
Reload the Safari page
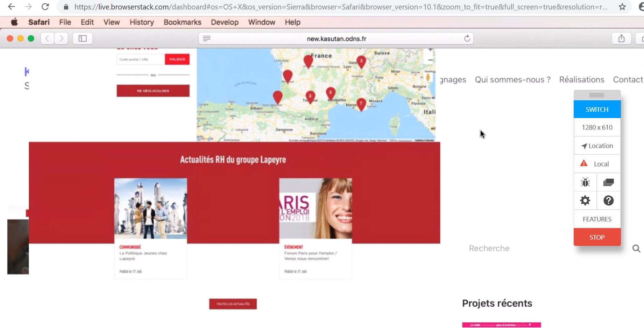467,38
